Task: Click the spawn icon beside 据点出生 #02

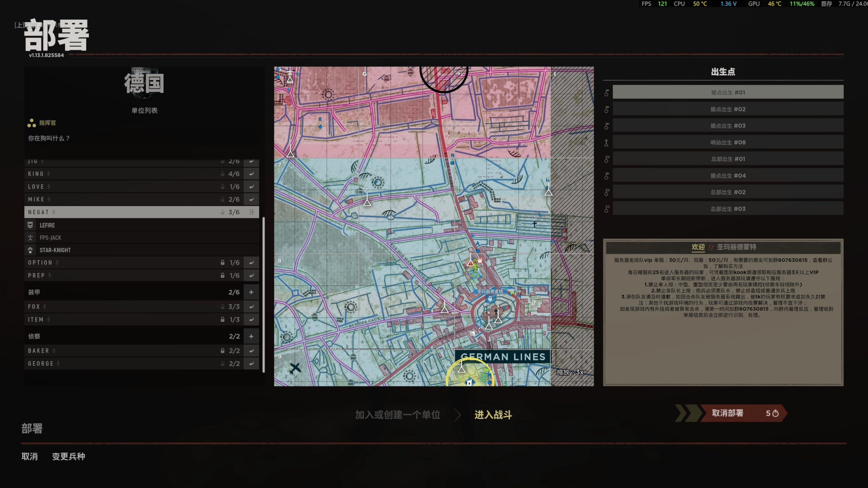Action: (x=607, y=109)
